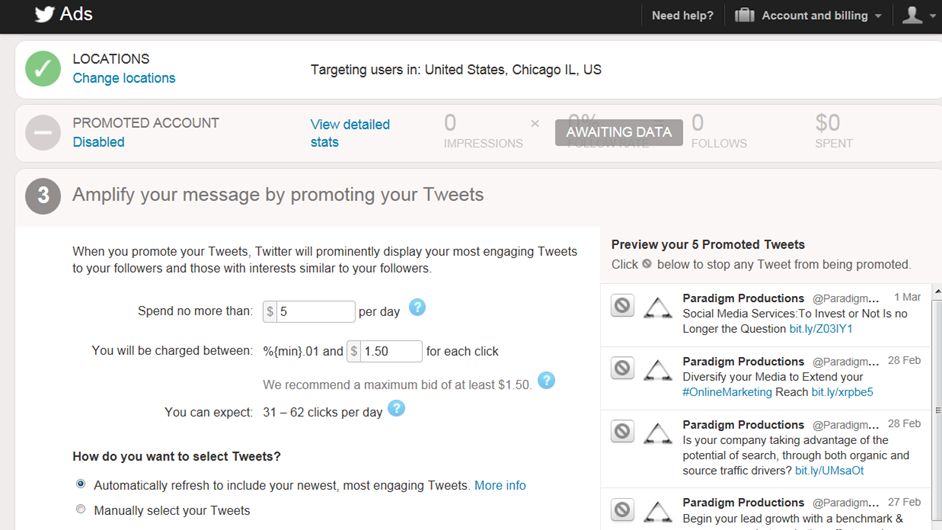
Task: Select automatically refresh Tweets option
Action: point(81,484)
